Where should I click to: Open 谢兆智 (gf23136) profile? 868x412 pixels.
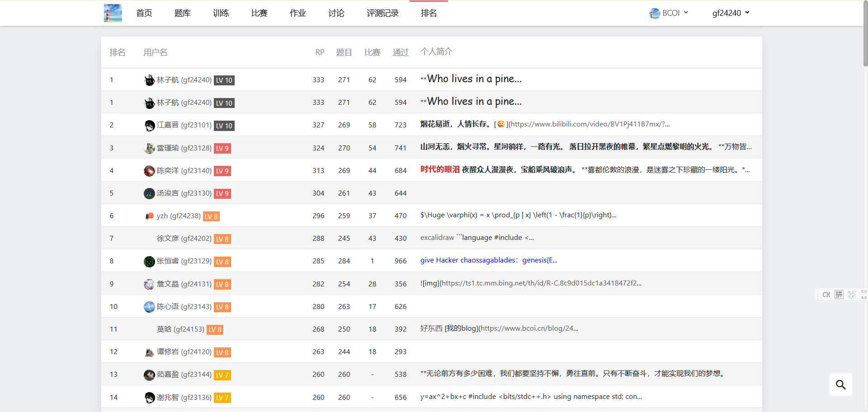click(184, 397)
